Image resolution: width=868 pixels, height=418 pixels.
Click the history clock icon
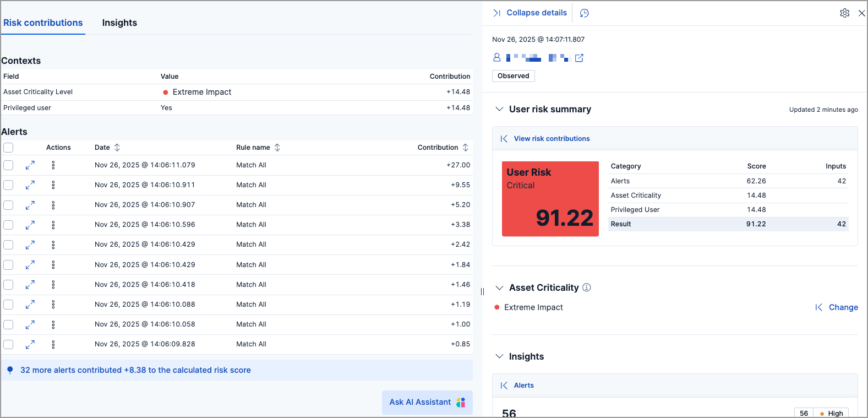(x=585, y=13)
